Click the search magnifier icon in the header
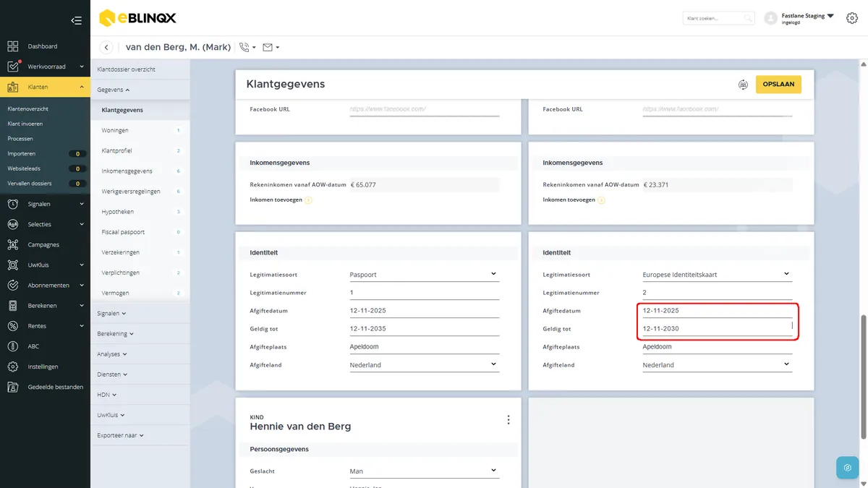 pyautogui.click(x=748, y=18)
